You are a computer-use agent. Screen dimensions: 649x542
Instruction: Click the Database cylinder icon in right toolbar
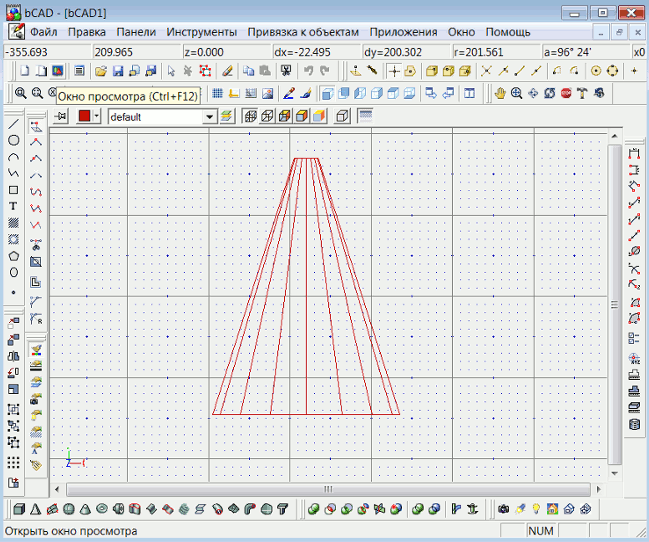634,424
